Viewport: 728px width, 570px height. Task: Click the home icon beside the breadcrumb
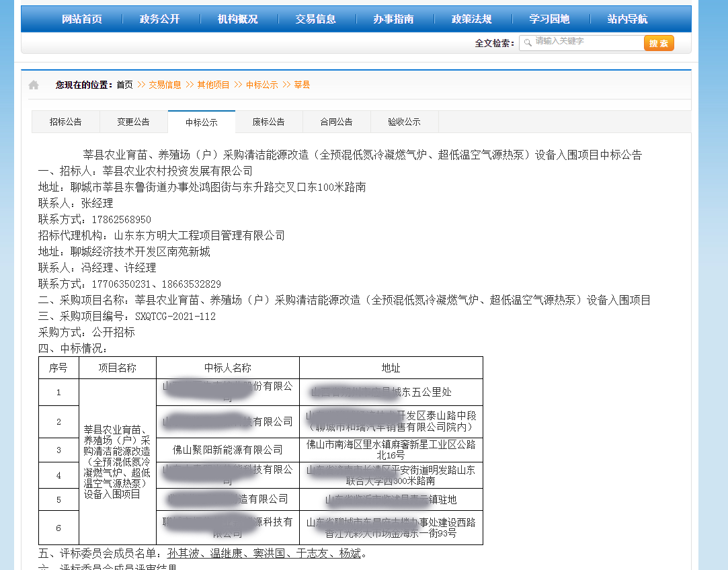tap(34, 85)
